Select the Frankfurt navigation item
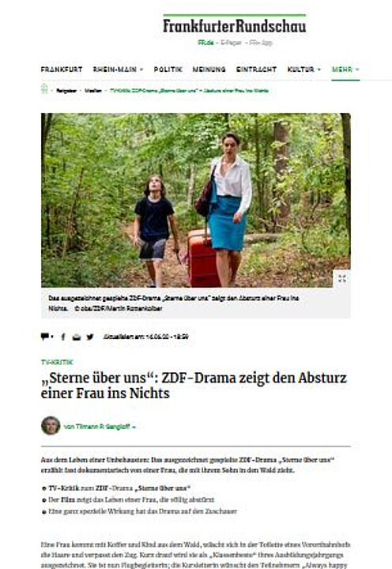This screenshot has height=569, width=392. 62,70
